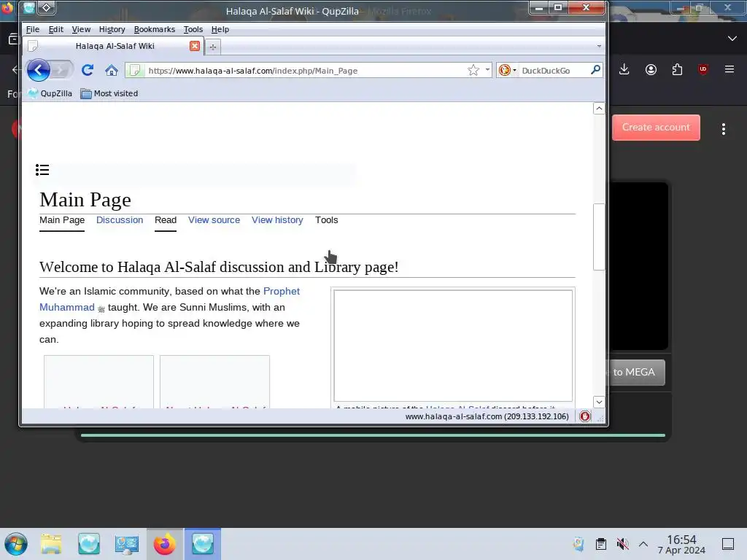Screen dimensions: 747x560
Task: Click the green progress bar in Firefox
Action: pos(373,435)
